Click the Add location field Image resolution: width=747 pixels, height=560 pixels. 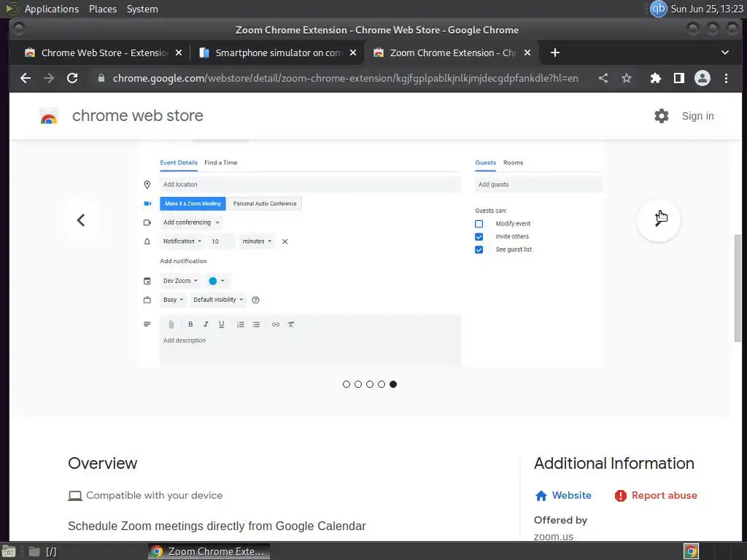click(311, 184)
